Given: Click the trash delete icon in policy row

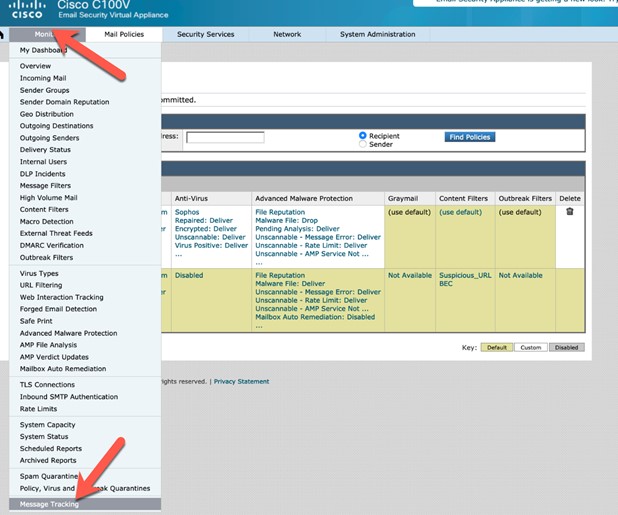Looking at the screenshot, I should click(x=570, y=212).
